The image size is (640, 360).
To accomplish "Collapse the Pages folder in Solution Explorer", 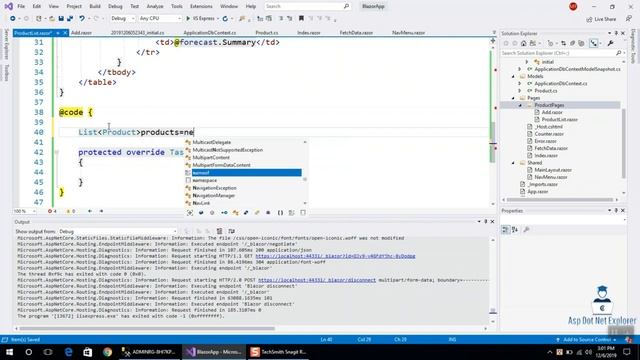I will point(513,98).
